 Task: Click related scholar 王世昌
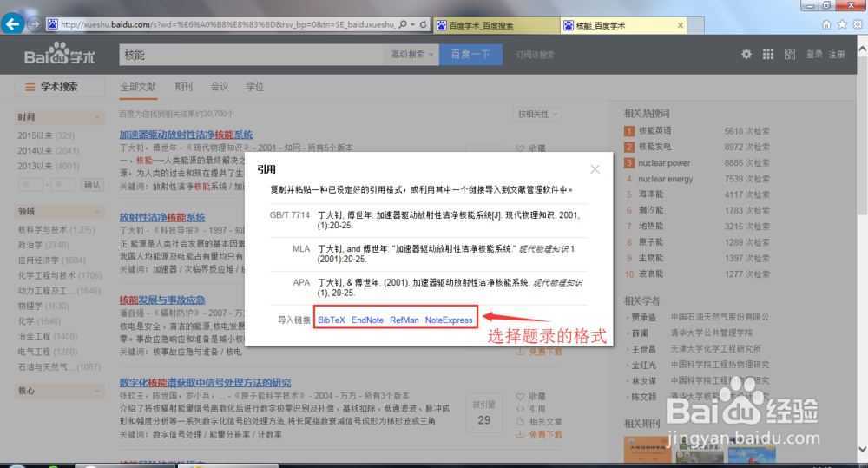(x=644, y=349)
